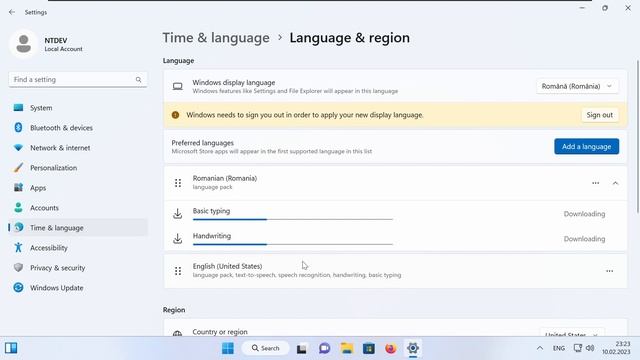Screen dimensions: 640x360
Task: Open Bluetooth & devices category
Action: click(78, 128)
